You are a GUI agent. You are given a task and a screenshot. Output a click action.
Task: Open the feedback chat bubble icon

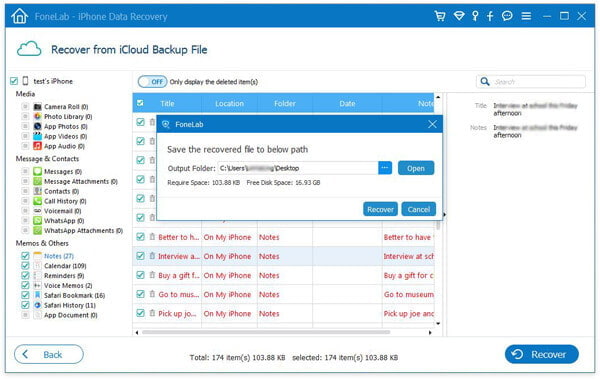[507, 16]
